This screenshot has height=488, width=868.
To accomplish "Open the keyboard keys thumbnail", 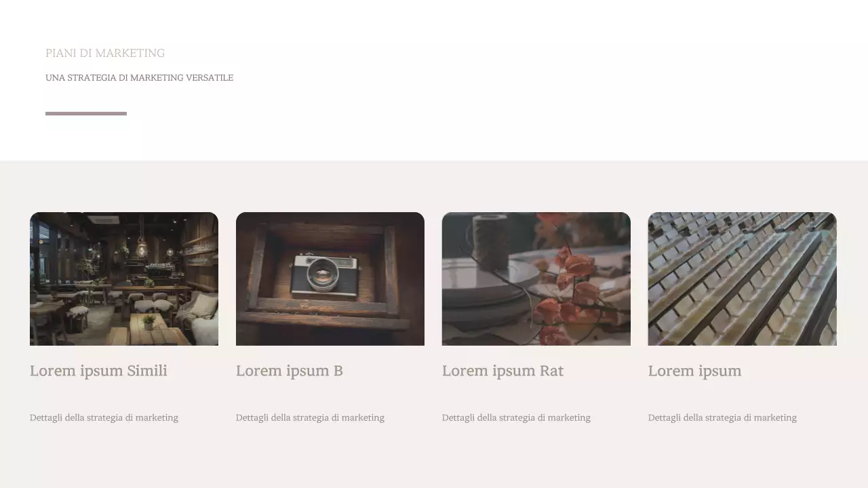I will click(x=743, y=279).
